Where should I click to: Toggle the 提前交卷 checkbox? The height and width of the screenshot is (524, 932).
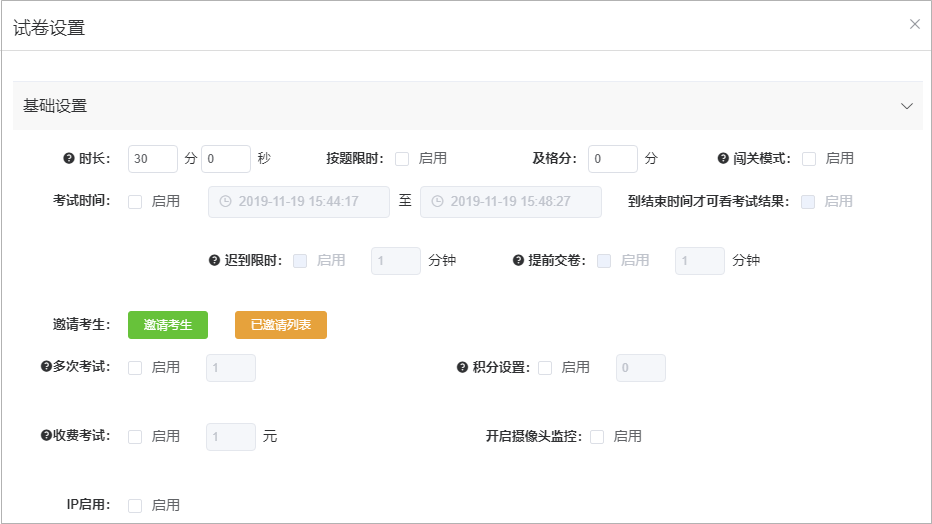[x=604, y=260]
